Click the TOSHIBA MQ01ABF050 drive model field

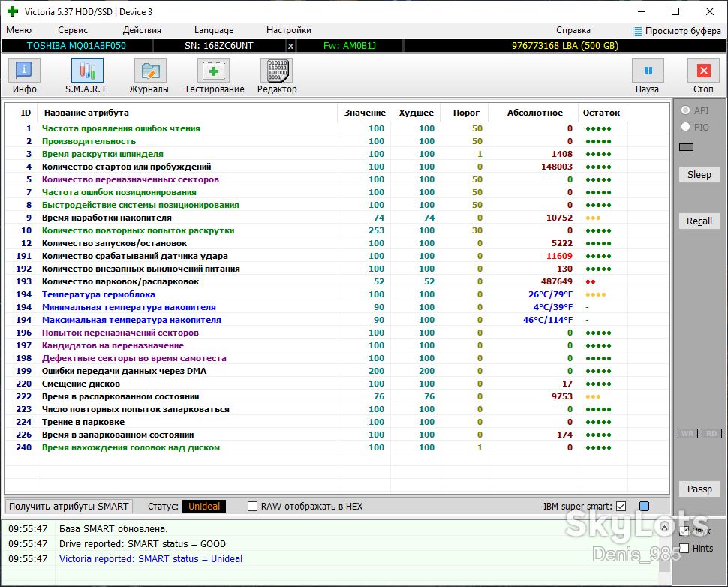tap(76, 46)
